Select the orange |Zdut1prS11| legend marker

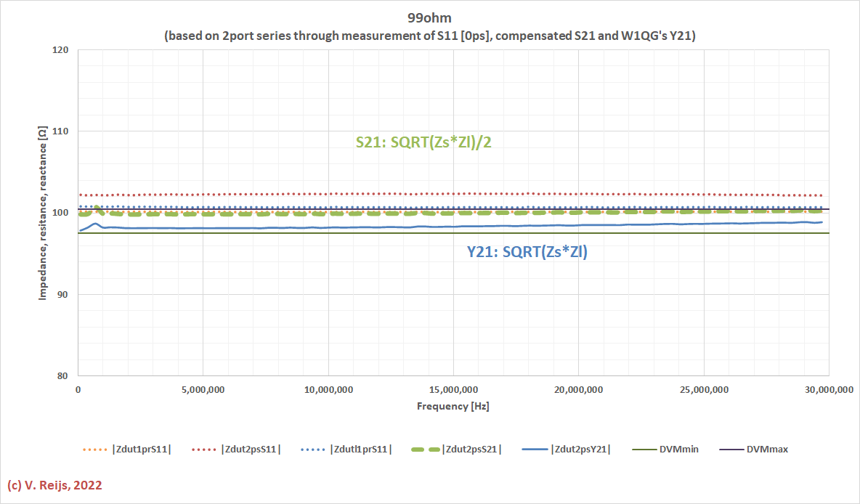tap(95, 449)
